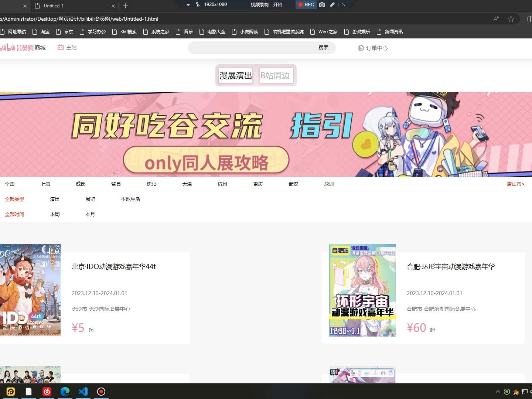Open the 学习办公 bookmark
This screenshot has height=399, width=532.
click(93, 32)
